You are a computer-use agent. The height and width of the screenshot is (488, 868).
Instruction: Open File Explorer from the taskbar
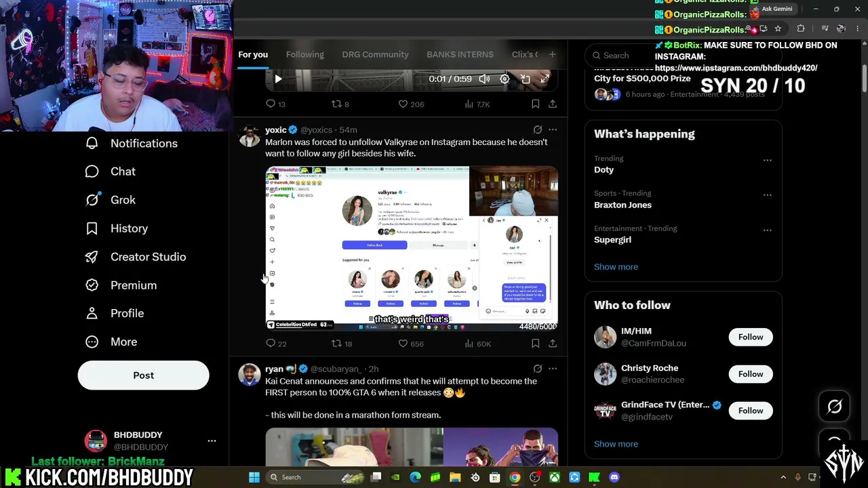[x=455, y=477]
